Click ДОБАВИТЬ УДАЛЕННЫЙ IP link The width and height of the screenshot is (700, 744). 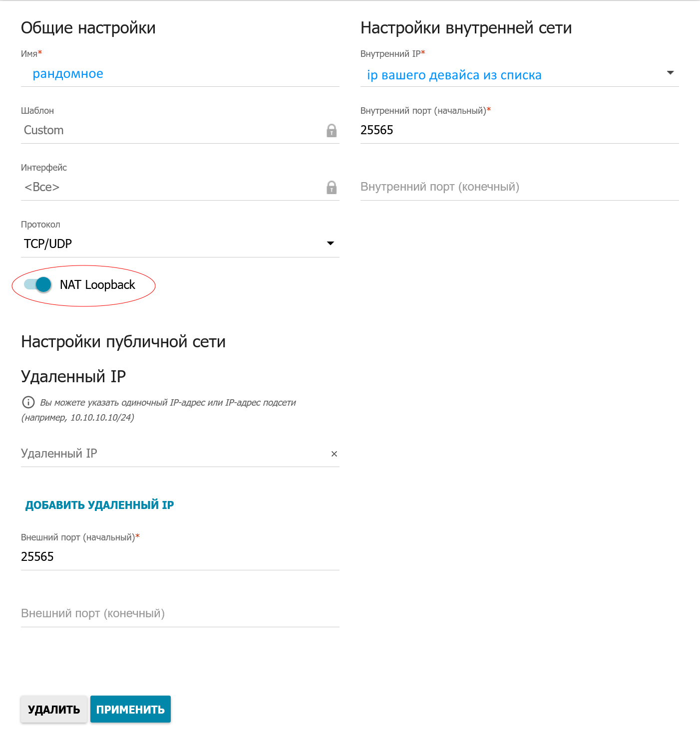pyautogui.click(x=100, y=505)
